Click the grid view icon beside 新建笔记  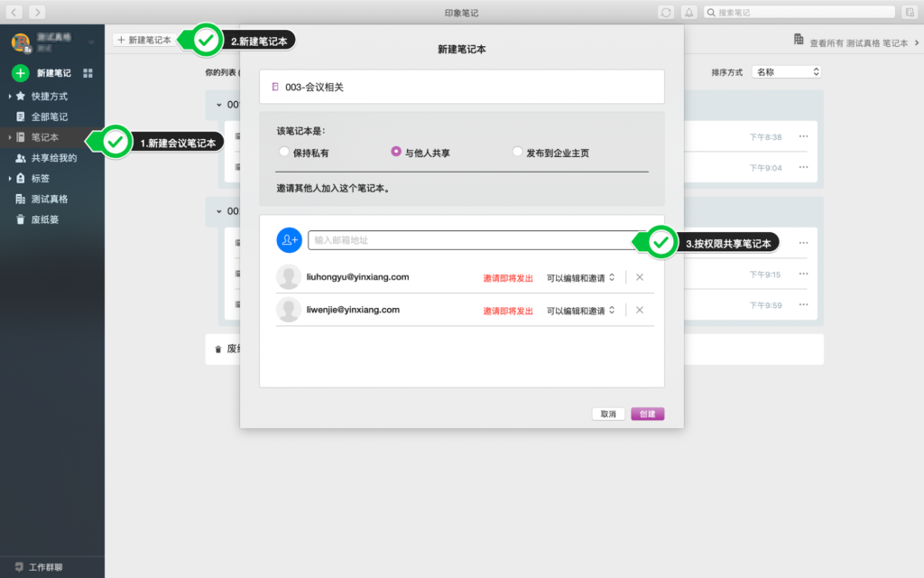click(88, 73)
